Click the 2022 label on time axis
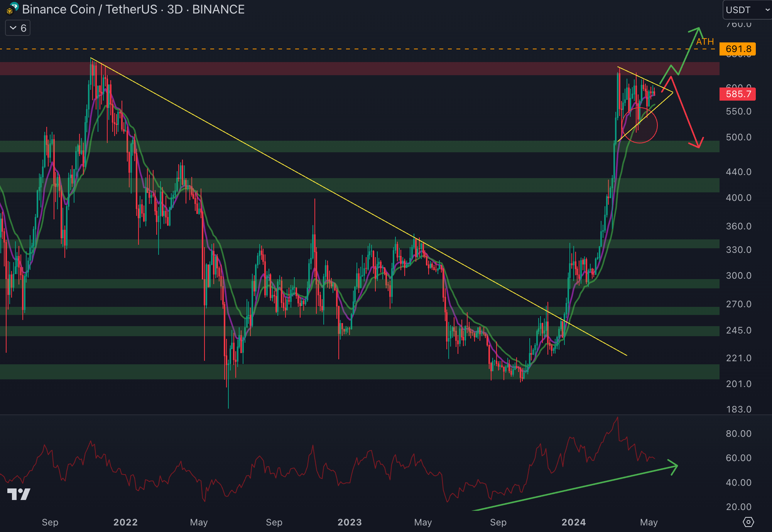Viewport: 772px width, 532px height. pos(125,522)
